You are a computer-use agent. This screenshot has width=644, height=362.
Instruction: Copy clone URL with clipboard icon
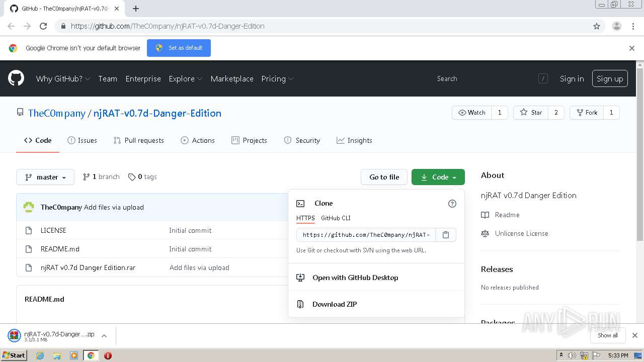(x=446, y=235)
